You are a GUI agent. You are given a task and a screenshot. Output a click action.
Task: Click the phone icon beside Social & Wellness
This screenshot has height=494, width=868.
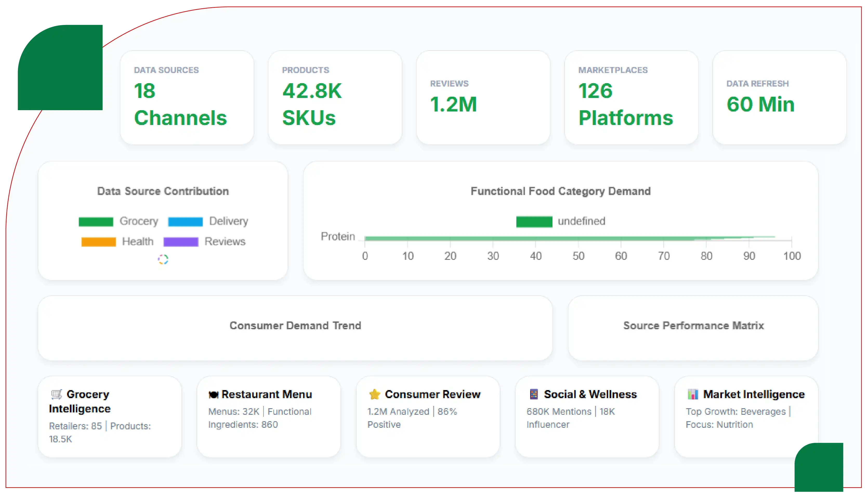point(534,394)
